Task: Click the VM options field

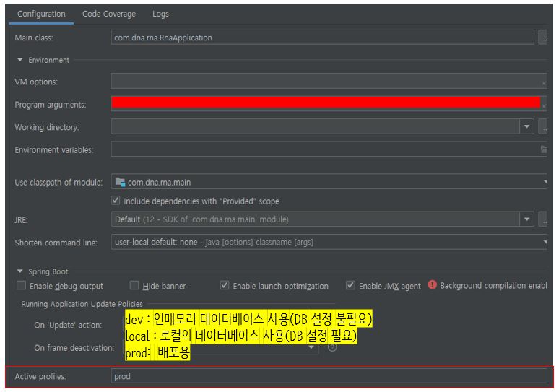Action: click(x=329, y=82)
